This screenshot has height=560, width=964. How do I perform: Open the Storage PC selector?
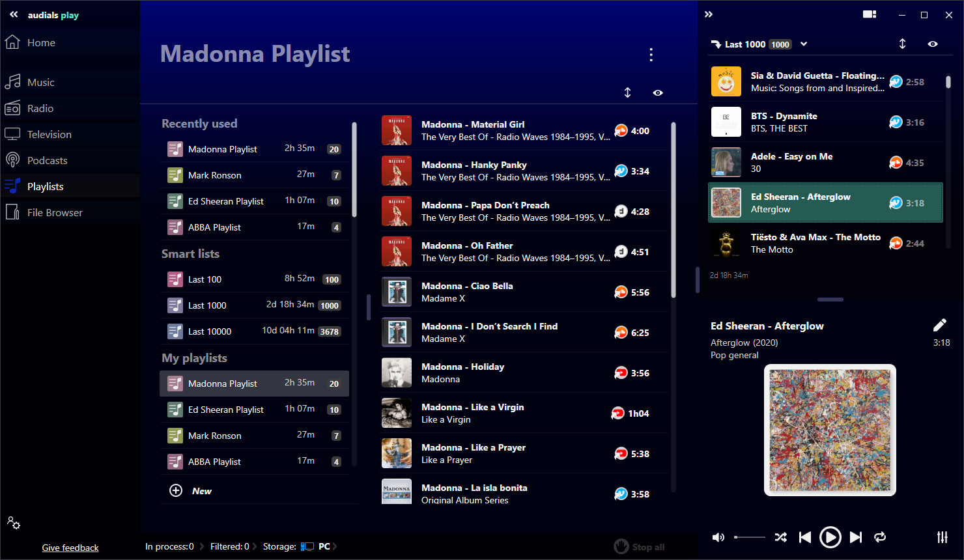point(319,546)
